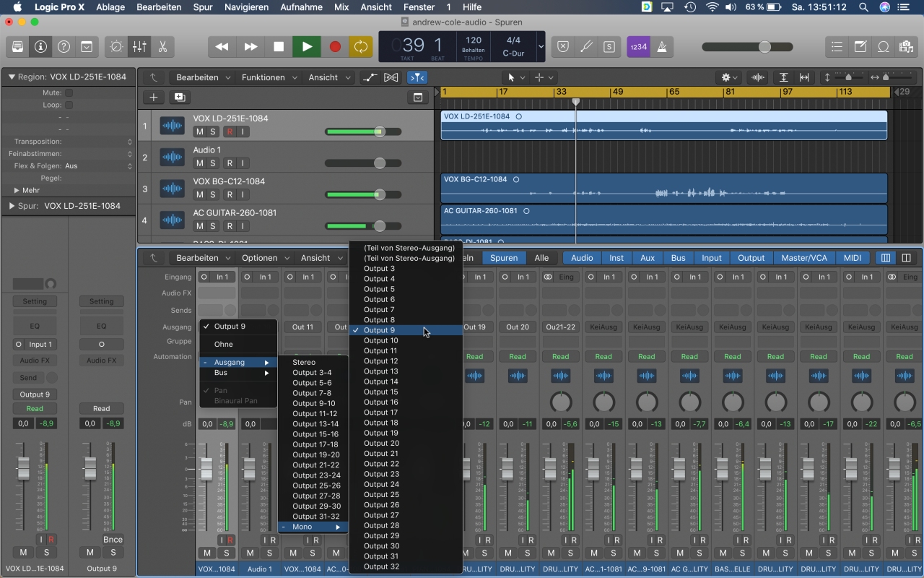Open the Flex & Folgen Aus popup
The height and width of the screenshot is (578, 924).
(100, 166)
